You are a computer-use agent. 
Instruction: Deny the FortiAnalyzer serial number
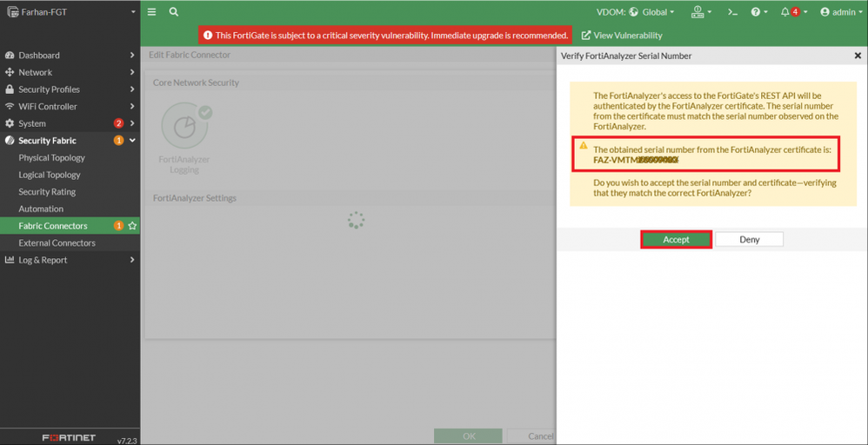click(750, 240)
